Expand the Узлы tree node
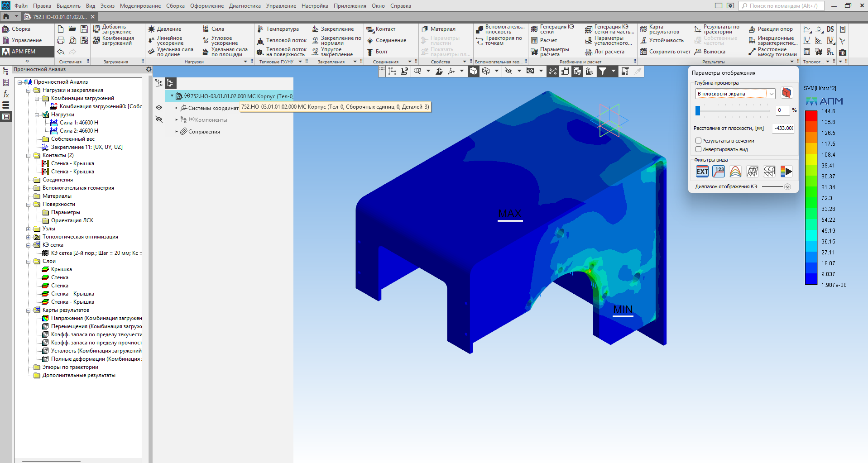This screenshot has height=463, width=868. coord(29,229)
